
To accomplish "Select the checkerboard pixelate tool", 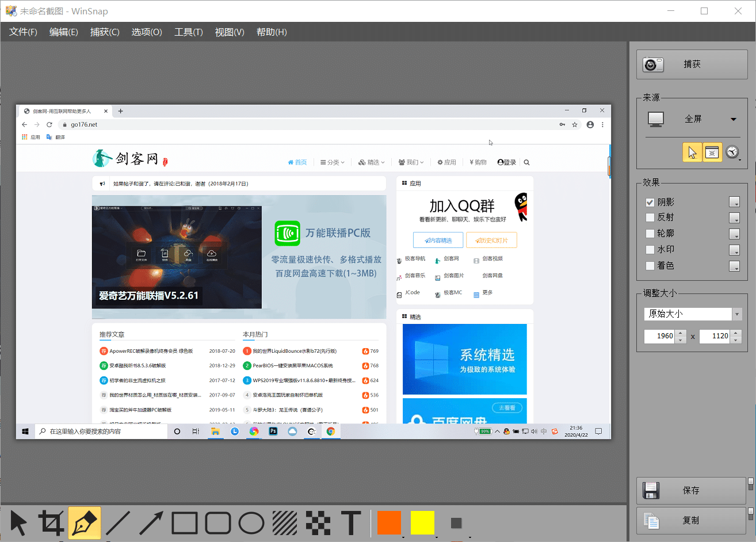I will click(x=318, y=523).
